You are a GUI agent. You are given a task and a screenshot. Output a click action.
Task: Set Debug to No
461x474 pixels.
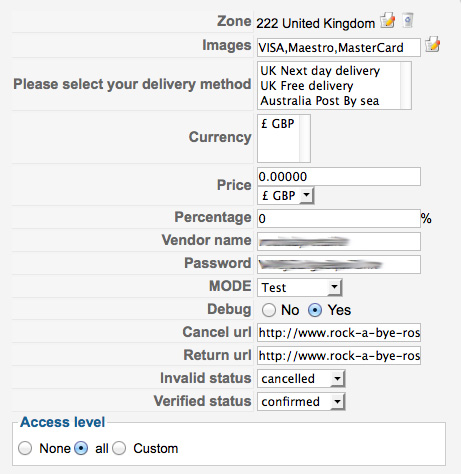click(x=269, y=310)
